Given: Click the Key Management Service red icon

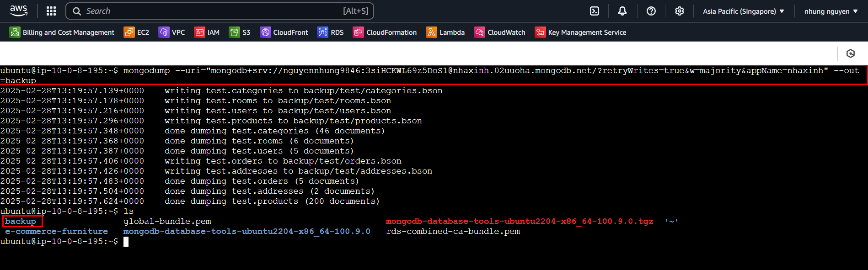Looking at the screenshot, I should (540, 32).
